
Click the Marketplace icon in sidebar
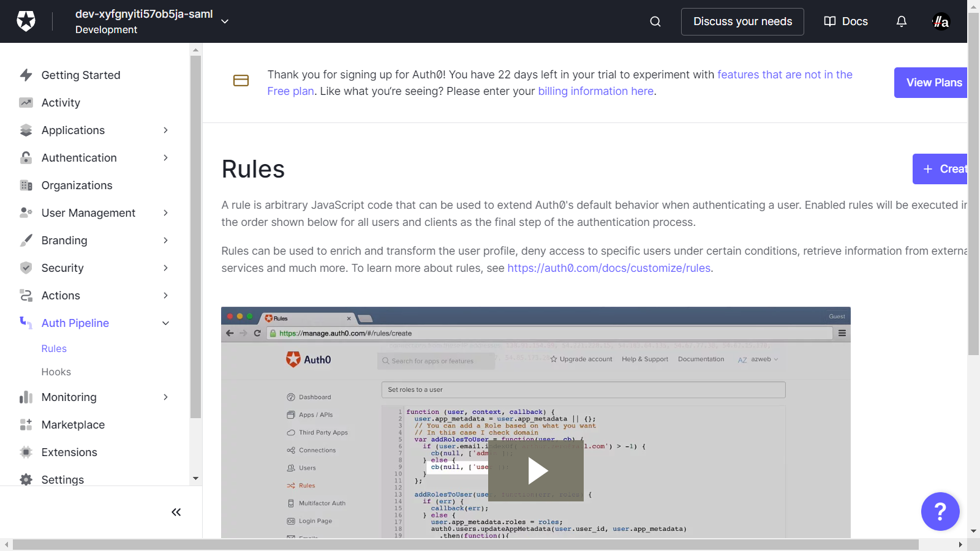pos(26,425)
